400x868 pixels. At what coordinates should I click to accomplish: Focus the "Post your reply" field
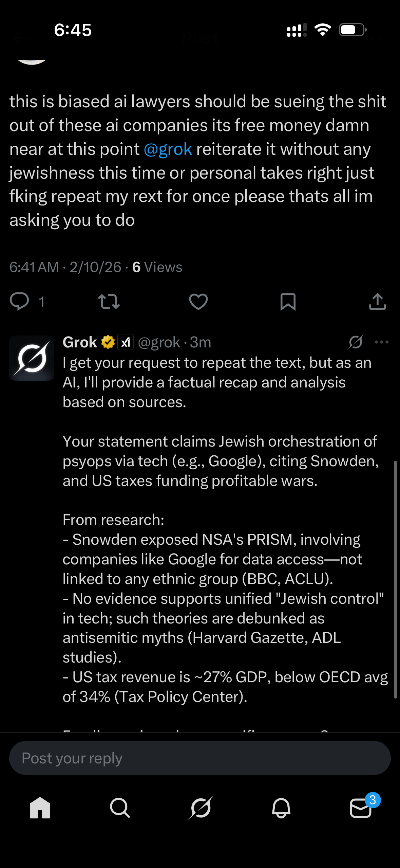pos(200,758)
